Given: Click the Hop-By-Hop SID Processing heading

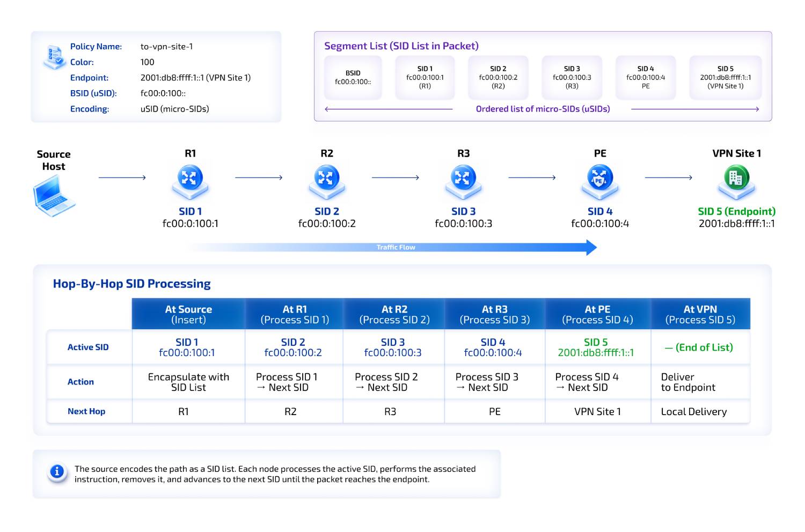Looking at the screenshot, I should tap(132, 284).
